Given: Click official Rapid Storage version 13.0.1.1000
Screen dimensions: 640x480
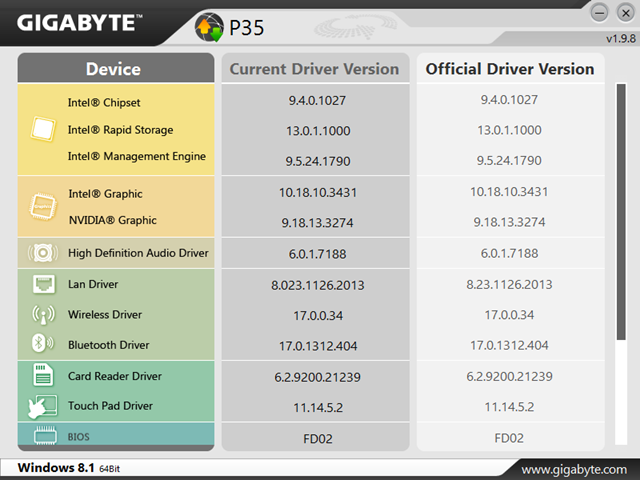Looking at the screenshot, I should [509, 130].
